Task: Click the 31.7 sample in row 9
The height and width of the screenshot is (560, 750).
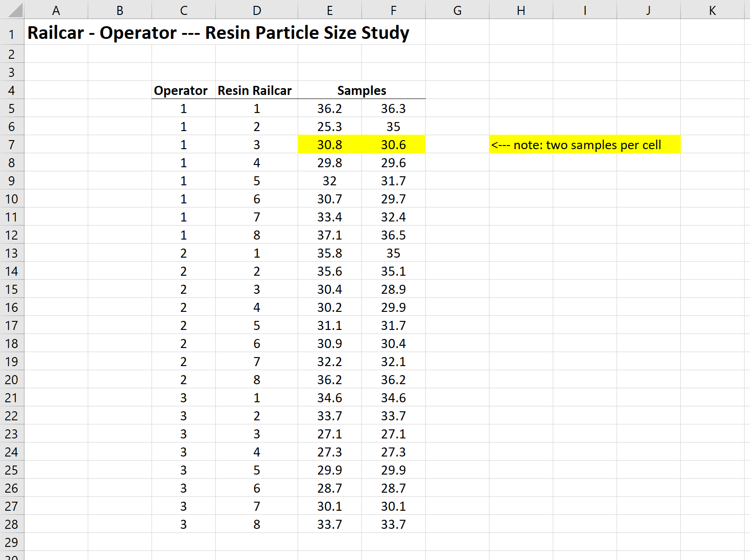Action: [x=394, y=181]
